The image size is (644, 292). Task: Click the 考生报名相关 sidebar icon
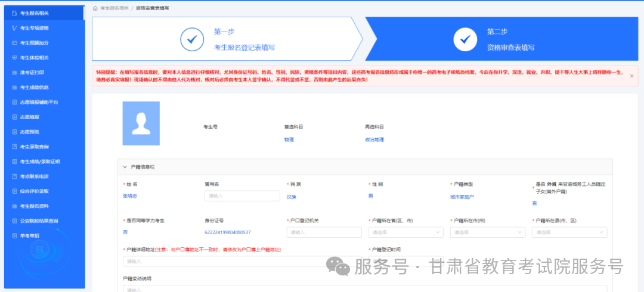14,13
